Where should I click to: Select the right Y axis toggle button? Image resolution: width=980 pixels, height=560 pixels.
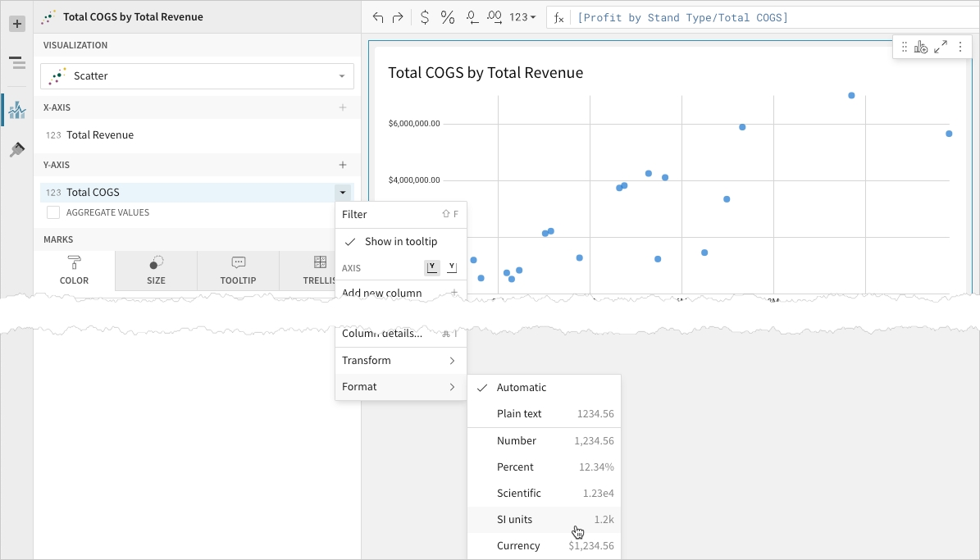(x=452, y=267)
